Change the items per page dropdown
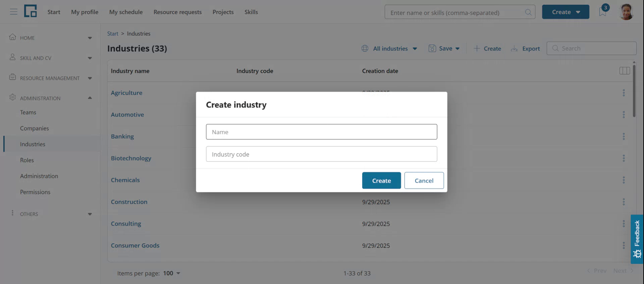Image resolution: width=644 pixels, height=284 pixels. point(172,273)
